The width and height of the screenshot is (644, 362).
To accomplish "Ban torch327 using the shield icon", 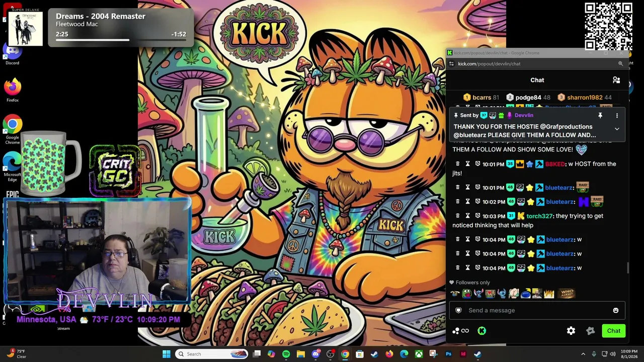I will point(477,216).
